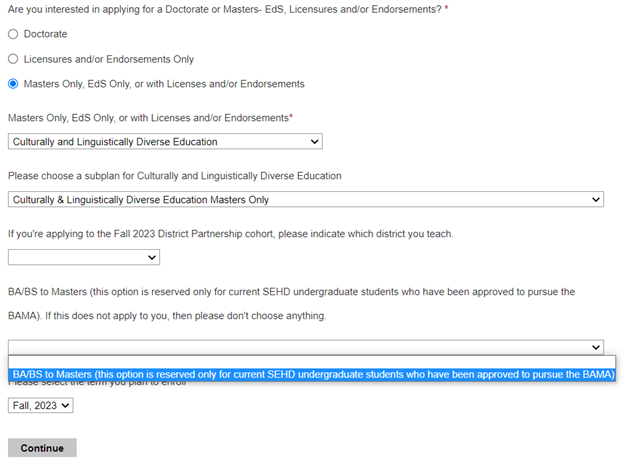Open the Fall, 2023 term dropdown
The height and width of the screenshot is (465, 624).
click(40, 406)
